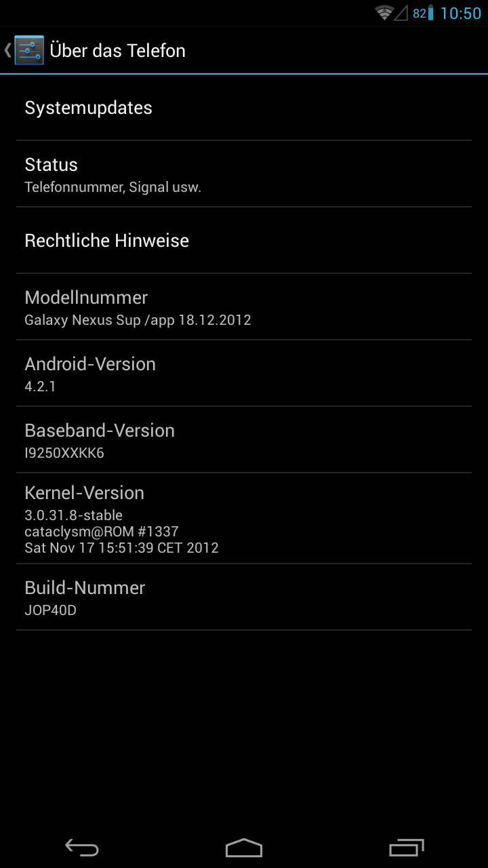Tap the Back navigation arrow button
Viewport: 488px width, 868px height.
tap(81, 848)
